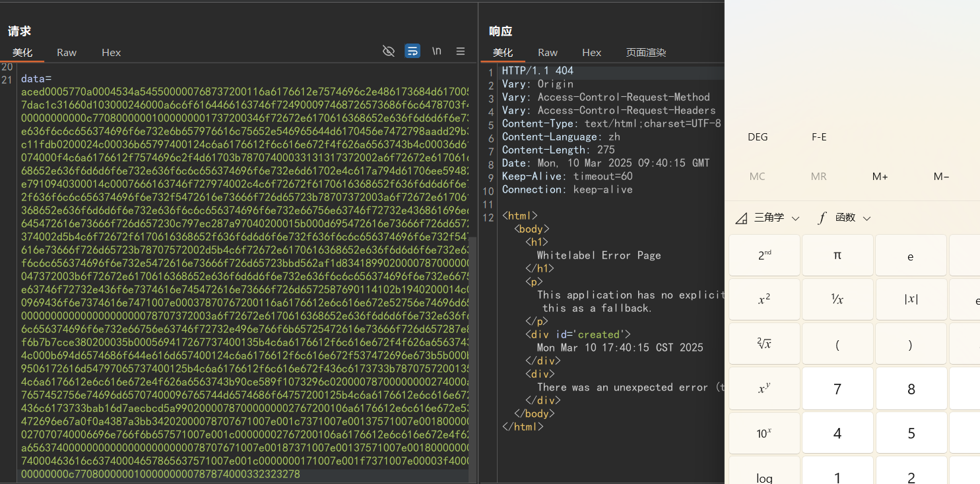Screen dimensions: 980x484
Task: Click the MC memory clear button
Action: pos(758,177)
